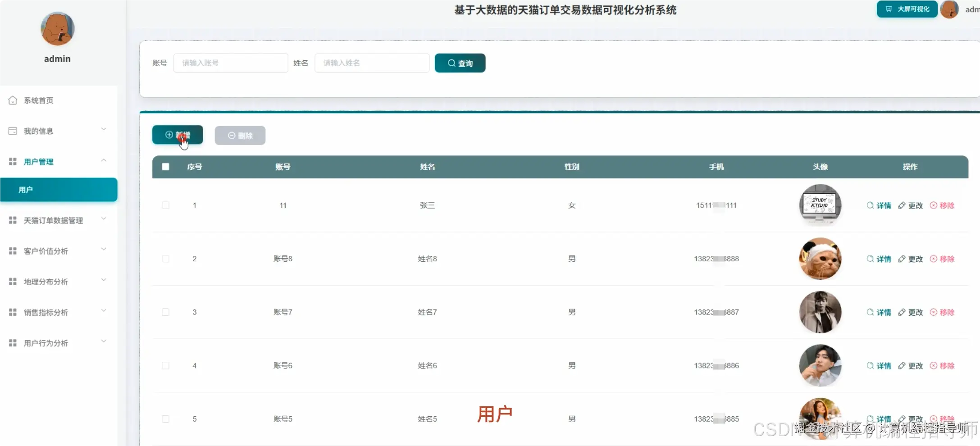
Task: Click the plus icon on 新增 button
Action: point(169,135)
